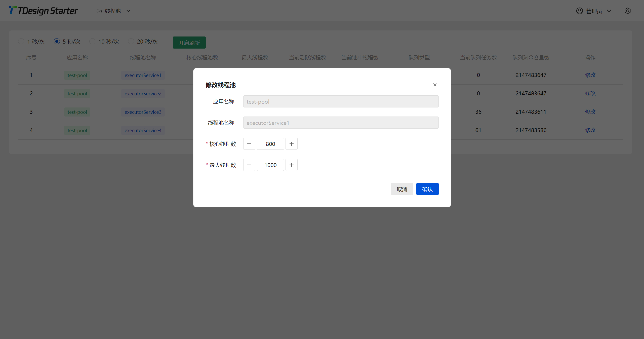The image size is (644, 339).
Task: Increase 最大线程数 with the plus button
Action: [291, 165]
